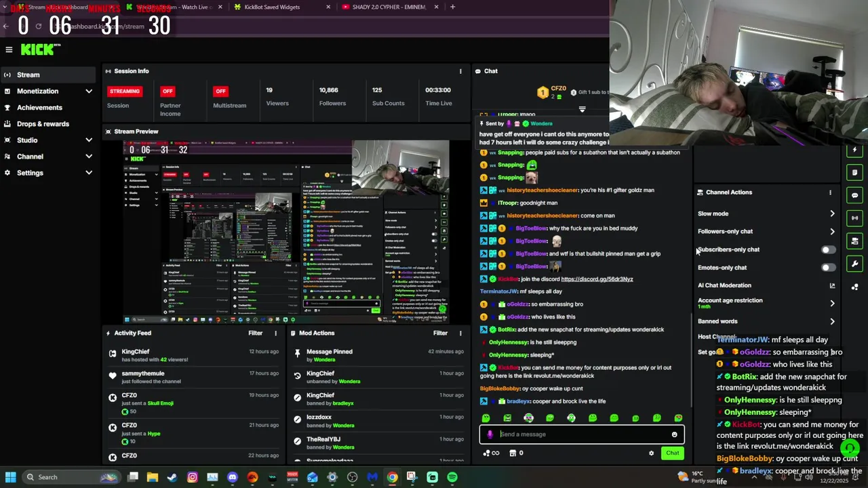Open the shop icon showing 0
Viewport: 868px width, 488px height.
pyautogui.click(x=516, y=453)
